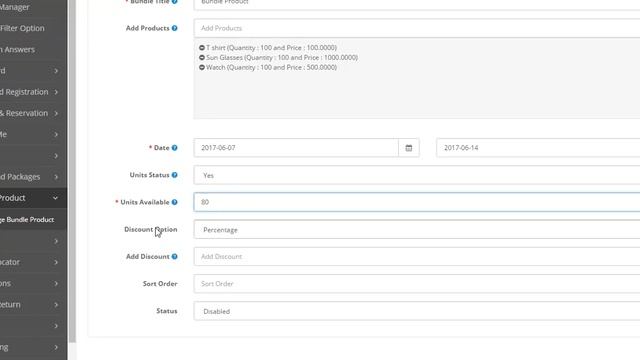This screenshot has width=640, height=360.
Task: Collapse the Product sidebar menu
Action: point(33,198)
